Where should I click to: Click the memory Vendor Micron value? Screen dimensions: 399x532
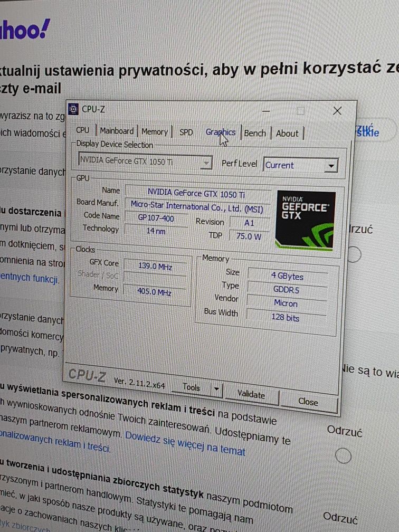click(286, 303)
